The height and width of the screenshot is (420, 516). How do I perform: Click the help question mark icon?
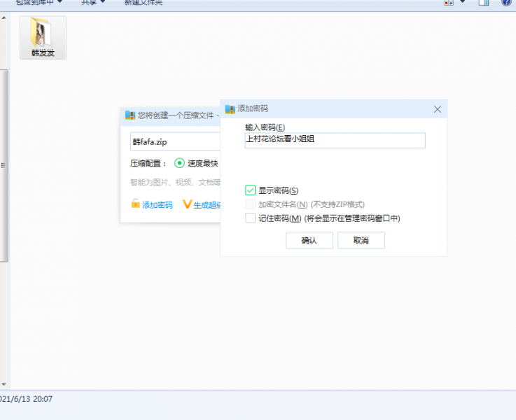505,2
